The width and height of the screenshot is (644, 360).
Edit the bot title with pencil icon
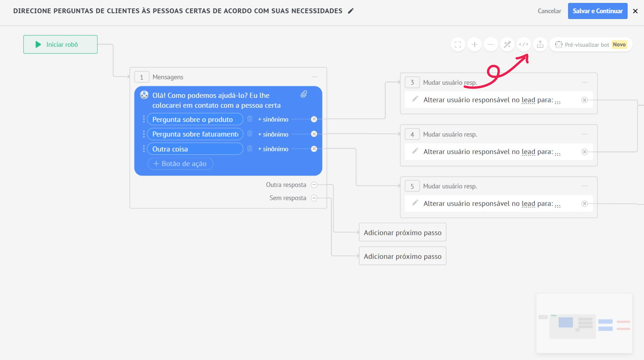(x=351, y=11)
